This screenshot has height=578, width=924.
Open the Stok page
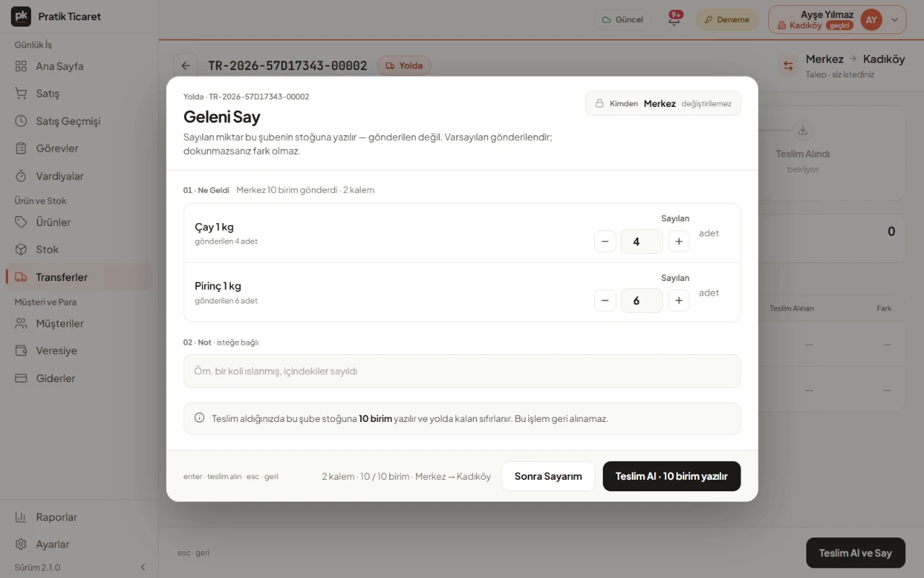click(79, 249)
